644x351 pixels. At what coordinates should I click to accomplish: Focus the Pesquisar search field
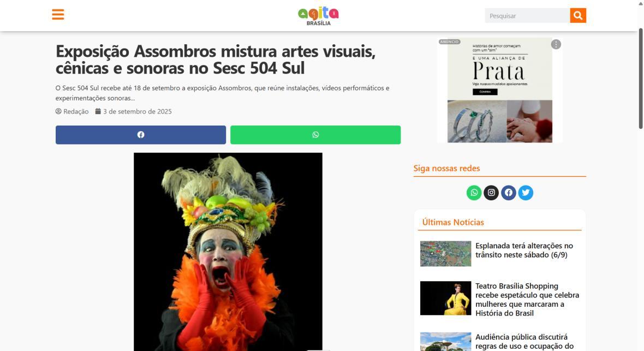coord(527,16)
